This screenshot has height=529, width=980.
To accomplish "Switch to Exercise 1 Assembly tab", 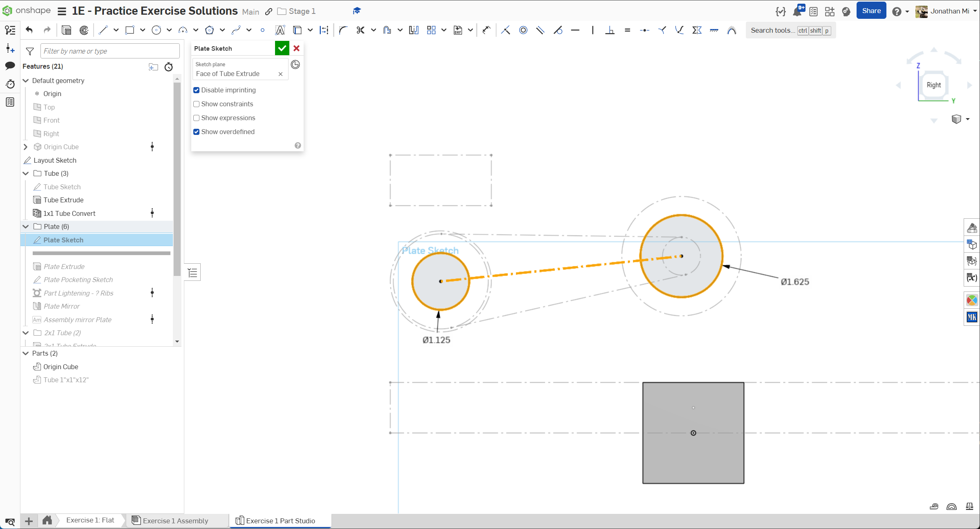I will click(175, 520).
